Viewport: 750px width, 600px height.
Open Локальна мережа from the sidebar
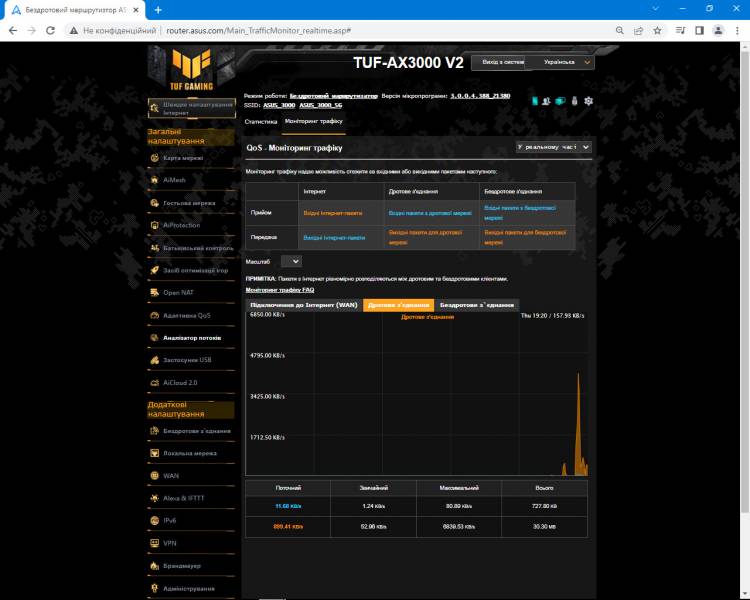(x=191, y=453)
